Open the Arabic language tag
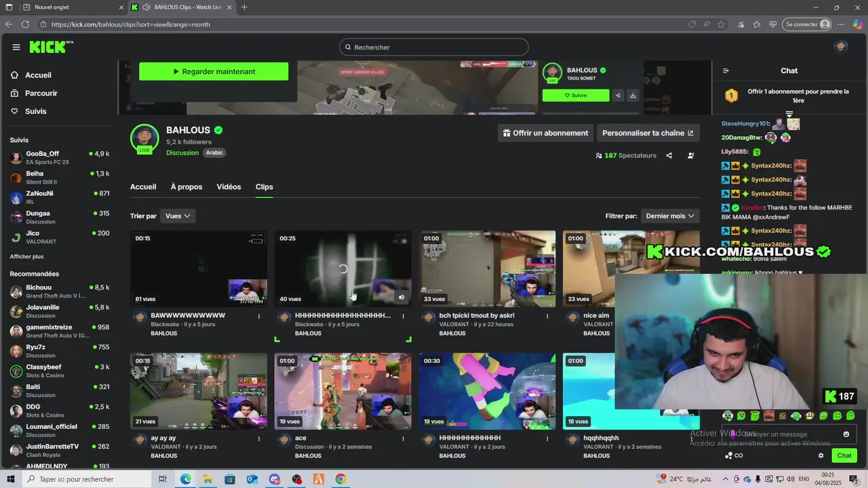868x488 pixels. 214,152
